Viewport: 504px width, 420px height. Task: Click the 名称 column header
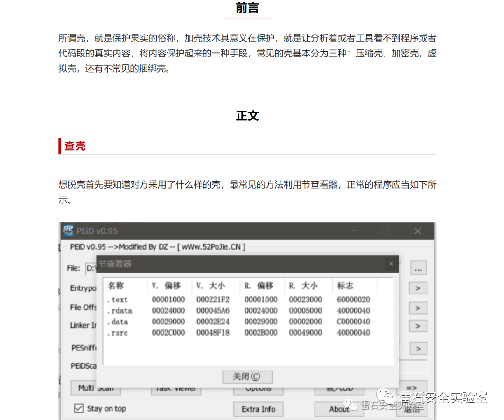point(126,286)
